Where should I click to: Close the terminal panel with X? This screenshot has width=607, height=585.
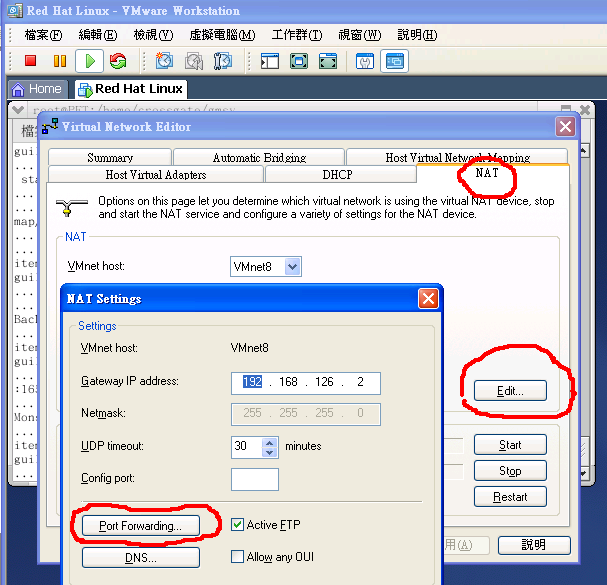[585, 110]
